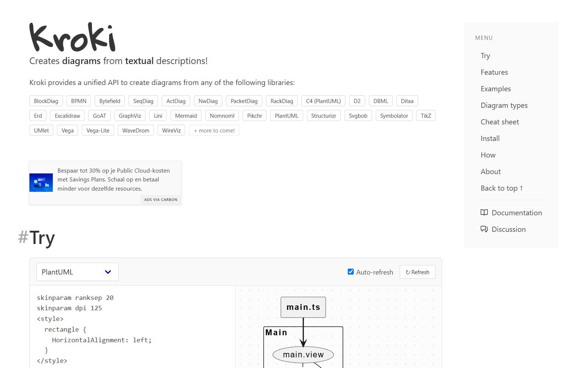Click the D2 library tag

[x=357, y=101]
